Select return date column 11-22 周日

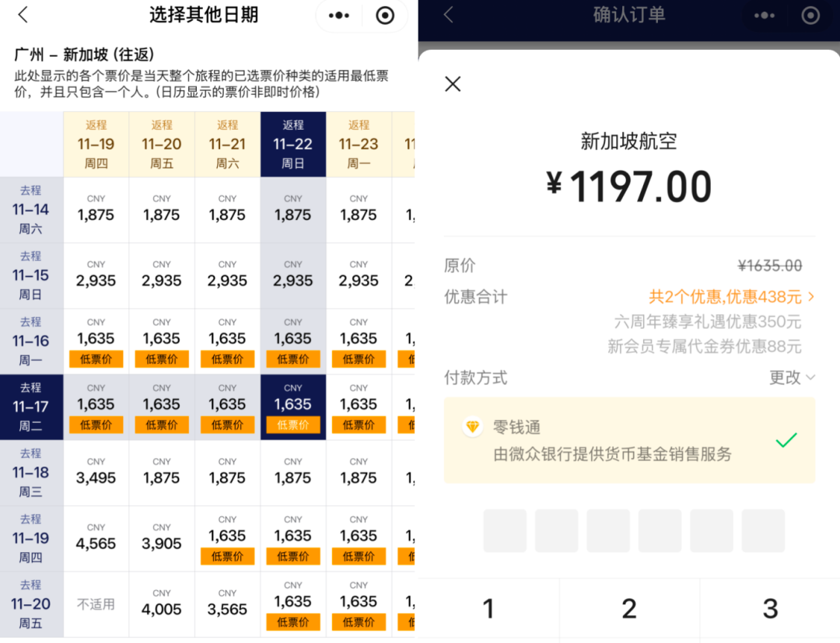[x=293, y=144]
